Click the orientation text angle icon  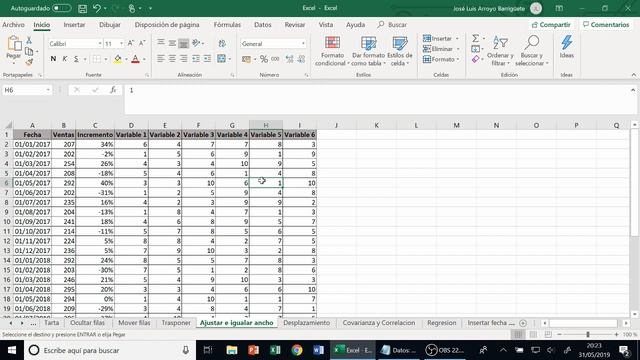click(196, 43)
